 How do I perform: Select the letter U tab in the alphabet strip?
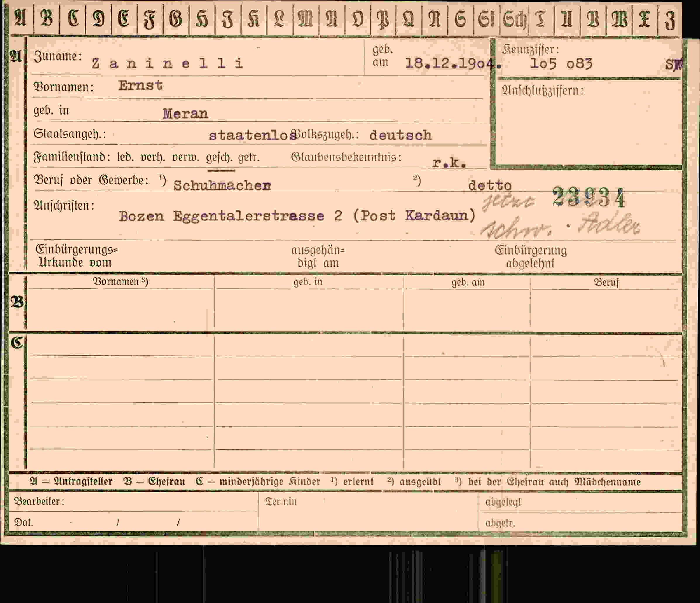click(567, 18)
